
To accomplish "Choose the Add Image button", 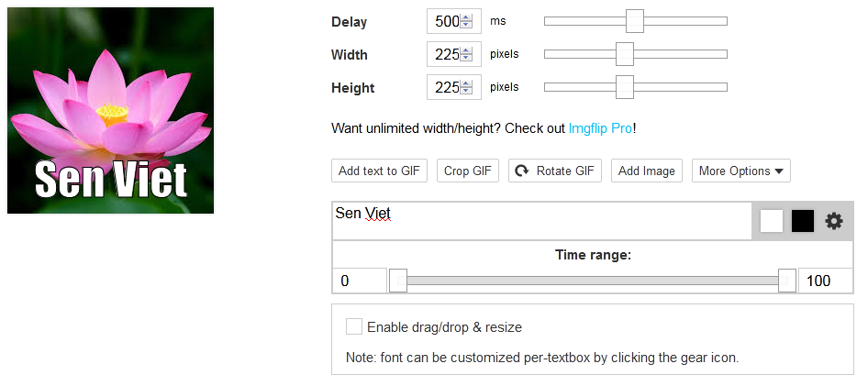I will pyautogui.click(x=647, y=171).
